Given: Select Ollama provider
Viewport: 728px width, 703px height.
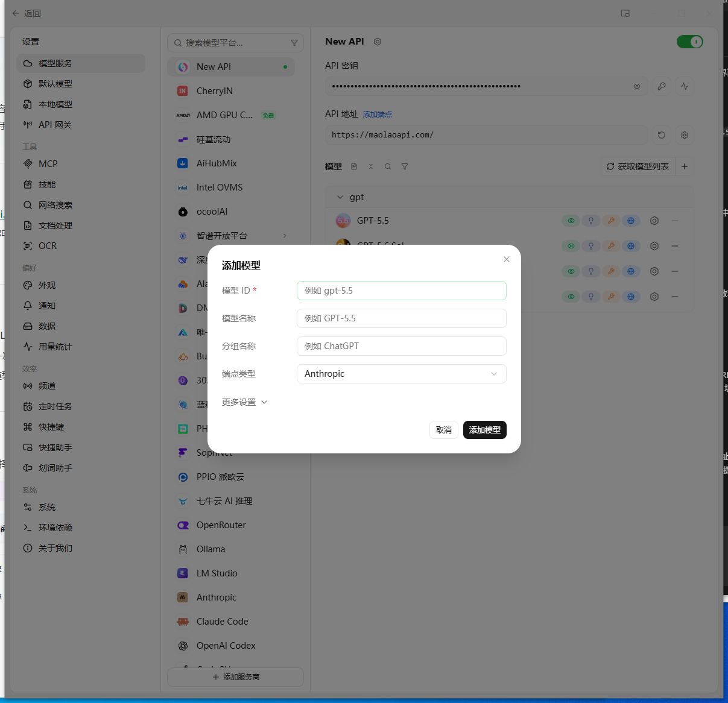Looking at the screenshot, I should click(231, 549).
